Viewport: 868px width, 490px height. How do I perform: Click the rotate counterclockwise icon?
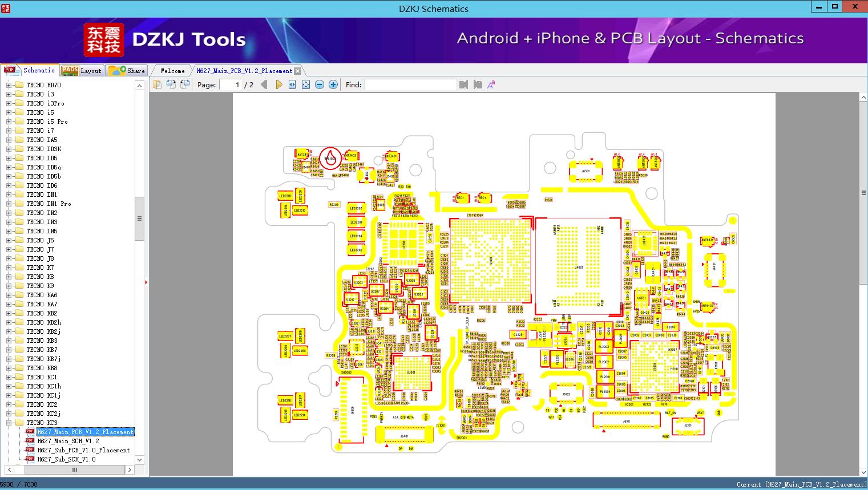pos(171,84)
